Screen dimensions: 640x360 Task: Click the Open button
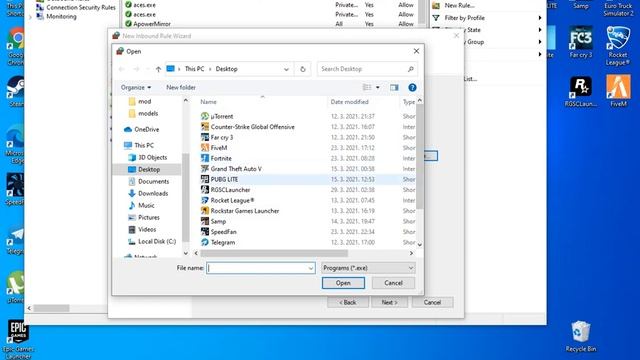(x=343, y=283)
